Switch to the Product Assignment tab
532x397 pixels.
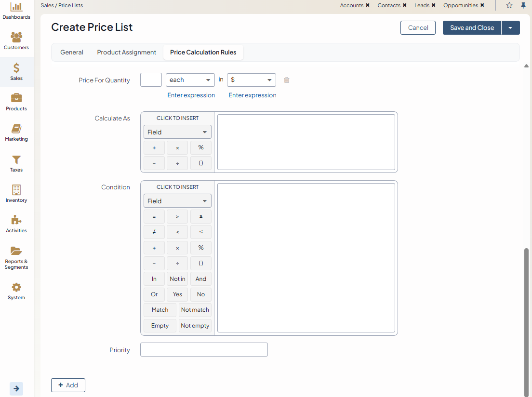[x=127, y=53]
